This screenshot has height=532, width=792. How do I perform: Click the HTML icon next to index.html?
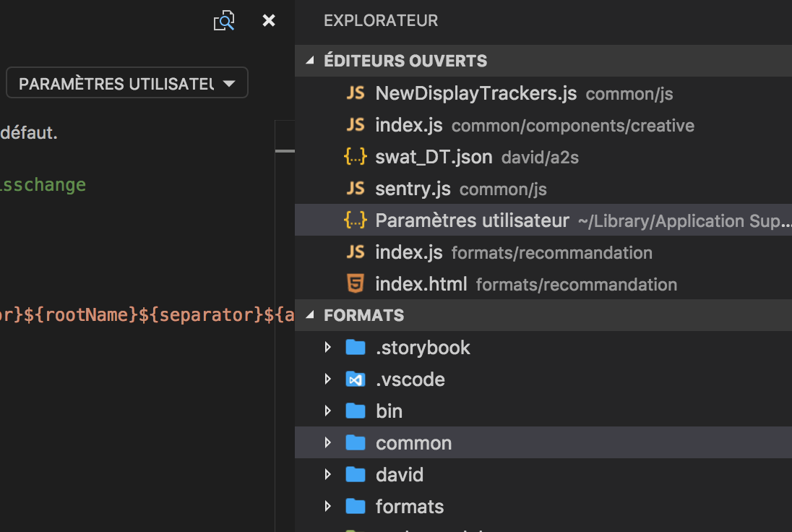[356, 284]
